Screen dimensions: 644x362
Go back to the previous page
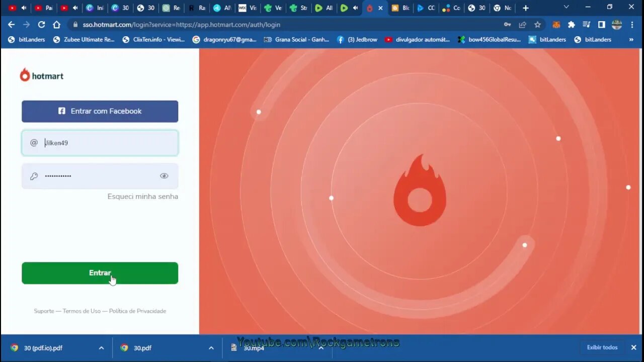click(x=11, y=25)
